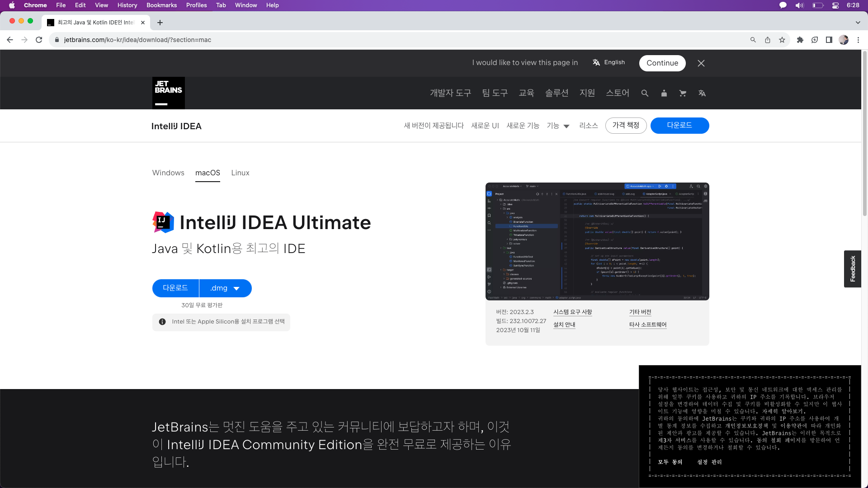Image resolution: width=868 pixels, height=488 pixels.
Task: Accept all cookies 모두 동의
Action: coord(670,462)
